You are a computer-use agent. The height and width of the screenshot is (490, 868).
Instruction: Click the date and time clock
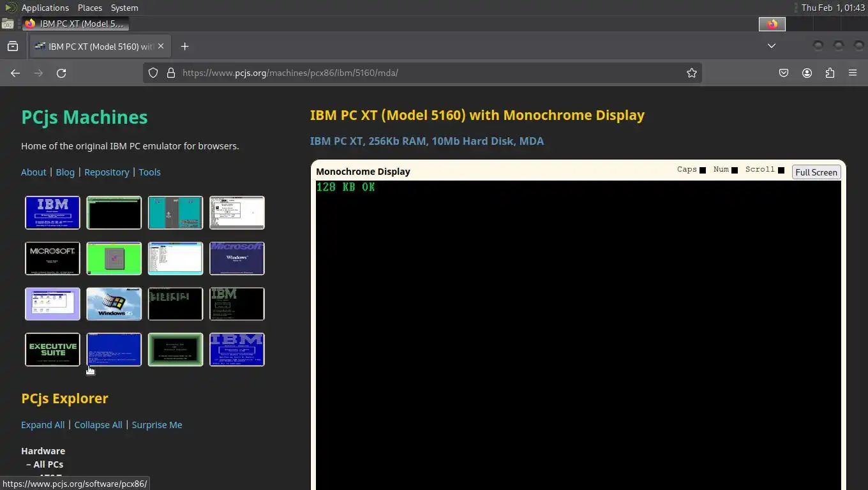click(833, 8)
